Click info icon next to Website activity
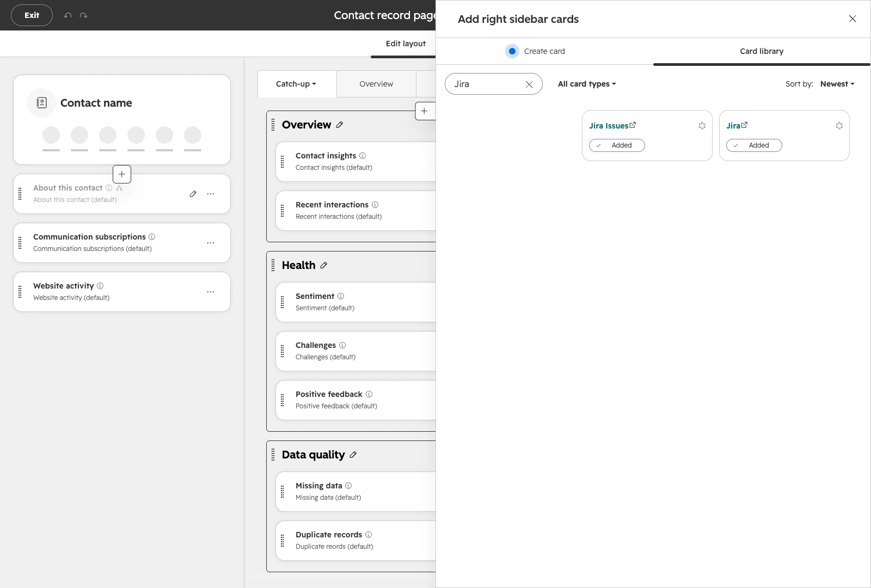The width and height of the screenshot is (871, 588). pos(100,286)
